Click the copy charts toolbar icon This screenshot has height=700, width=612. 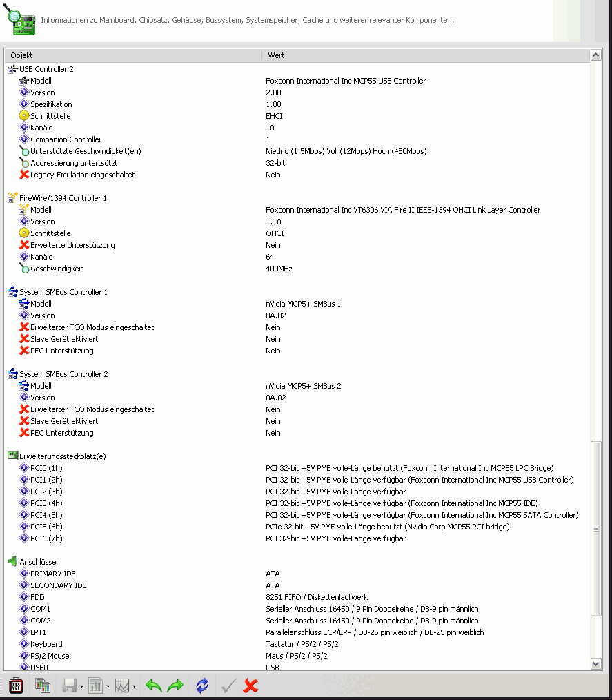(42, 686)
